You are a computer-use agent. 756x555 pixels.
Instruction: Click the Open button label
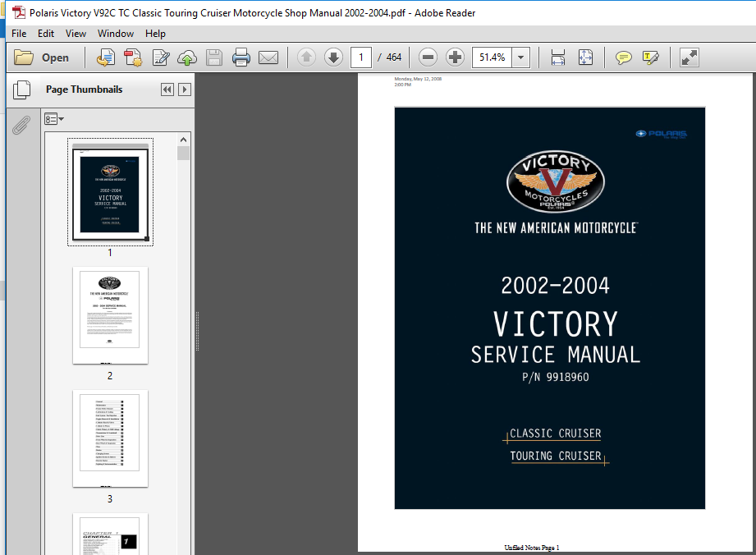pyautogui.click(x=55, y=57)
